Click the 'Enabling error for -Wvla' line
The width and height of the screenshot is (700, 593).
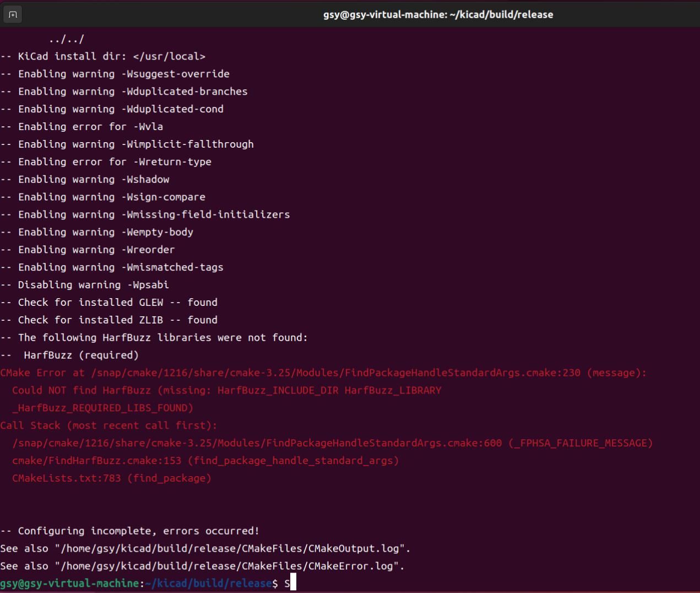[82, 127]
